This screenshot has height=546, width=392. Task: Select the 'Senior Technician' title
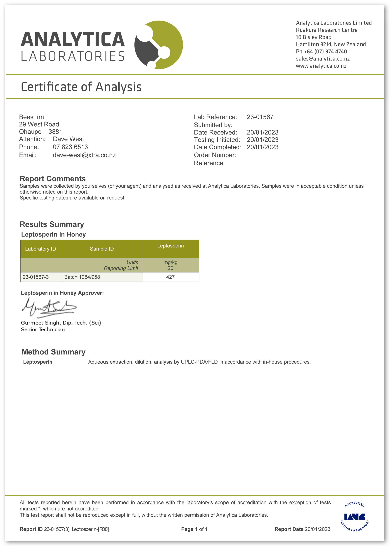pyautogui.click(x=43, y=330)
